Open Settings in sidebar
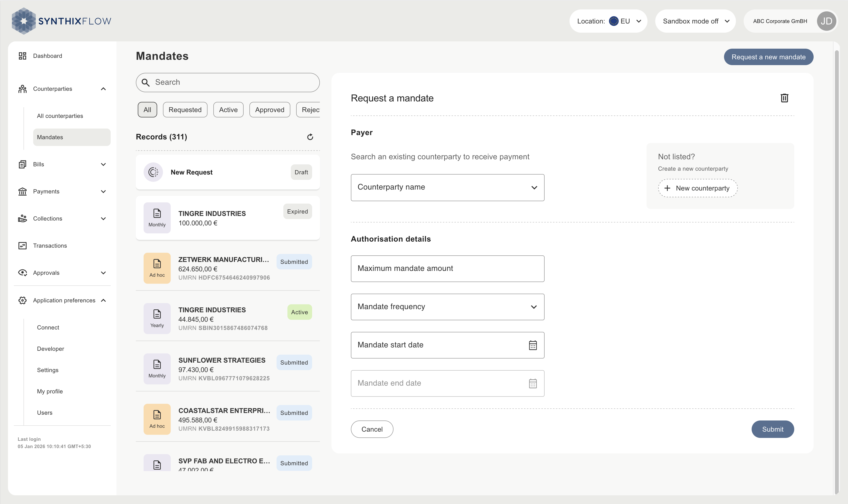 [x=47, y=370]
